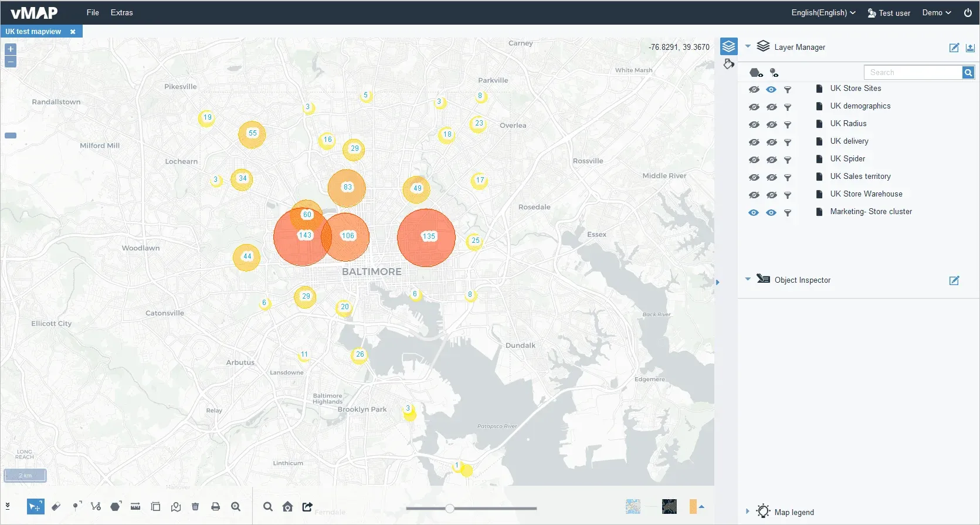Open basemap options up-arrow
This screenshot has width=980, height=525.
701,506
